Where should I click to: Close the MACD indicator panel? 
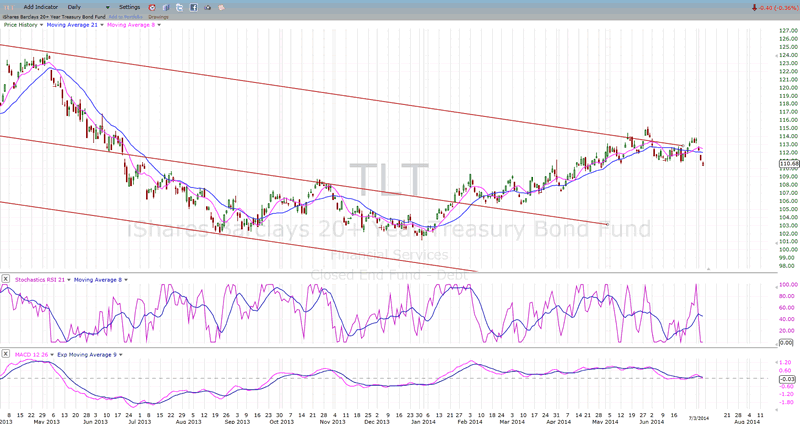5,352
